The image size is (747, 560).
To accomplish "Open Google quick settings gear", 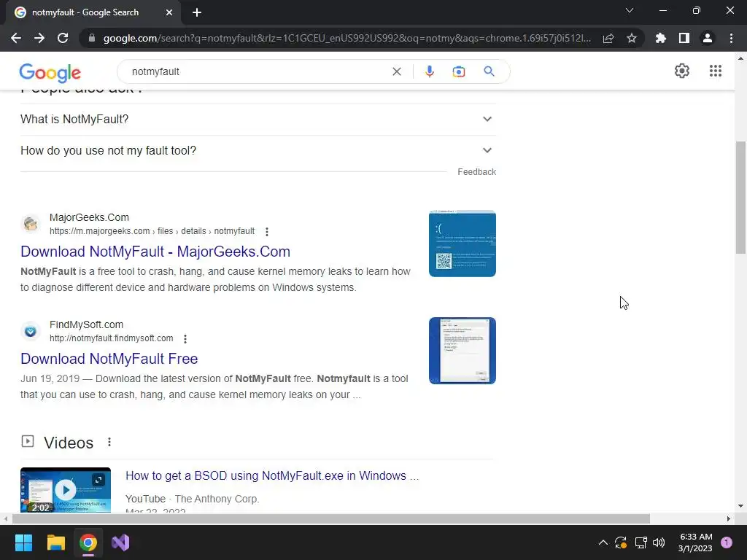I will tap(682, 71).
